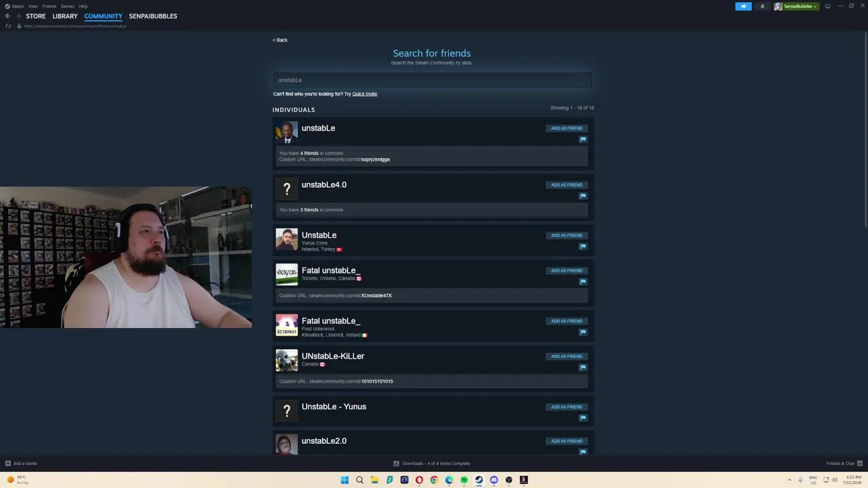Switch Steam to Big Picture mode

coord(827,6)
